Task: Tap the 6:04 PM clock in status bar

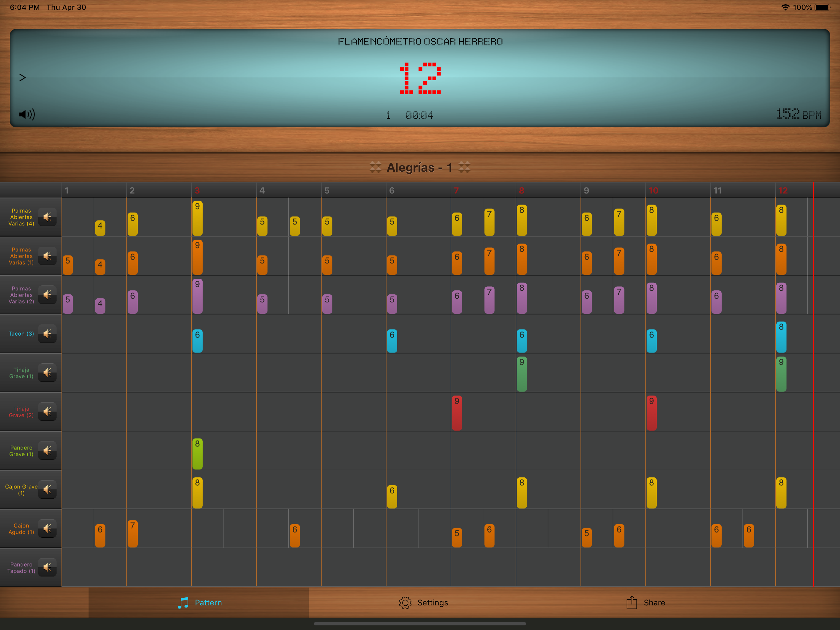Action: pyautogui.click(x=25, y=7)
